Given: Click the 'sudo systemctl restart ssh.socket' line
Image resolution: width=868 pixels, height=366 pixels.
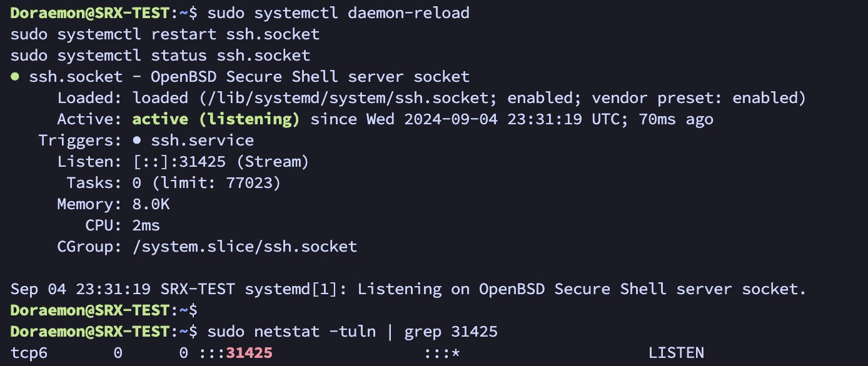Looking at the screenshot, I should [x=165, y=34].
